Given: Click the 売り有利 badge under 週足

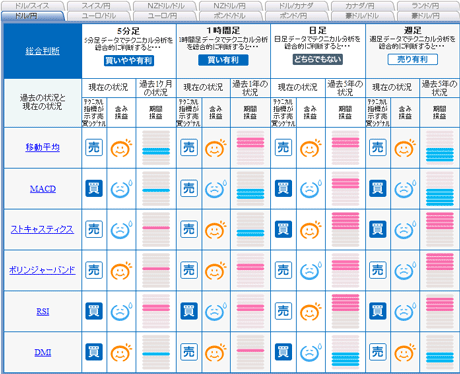Looking at the screenshot, I should pos(413,59).
